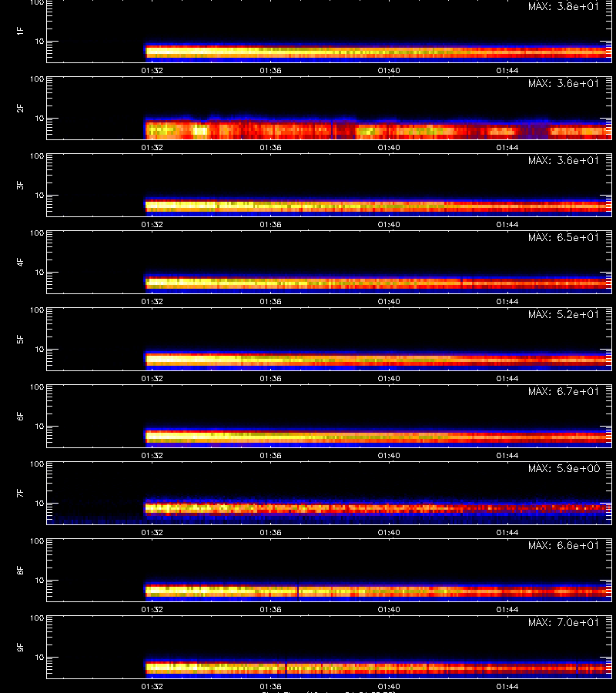This screenshot has height=693, width=616.
Task: Select the MAX: 5.2e+01 readout
Action: point(564,314)
